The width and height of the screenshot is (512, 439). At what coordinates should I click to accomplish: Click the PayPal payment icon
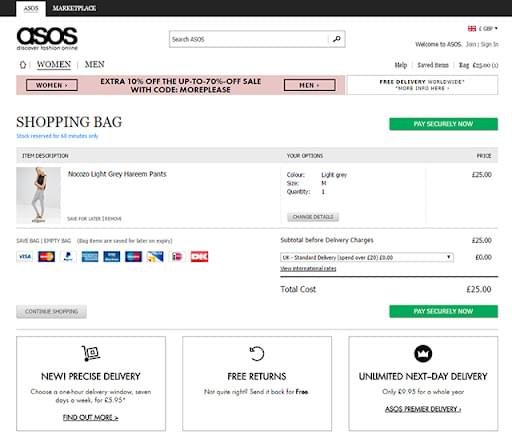tap(68, 256)
